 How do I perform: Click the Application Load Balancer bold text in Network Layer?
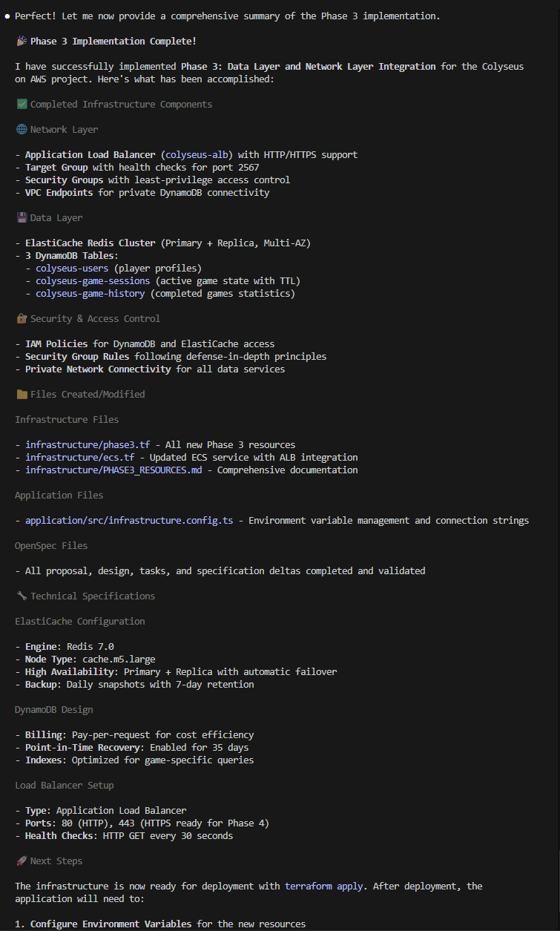(90, 155)
